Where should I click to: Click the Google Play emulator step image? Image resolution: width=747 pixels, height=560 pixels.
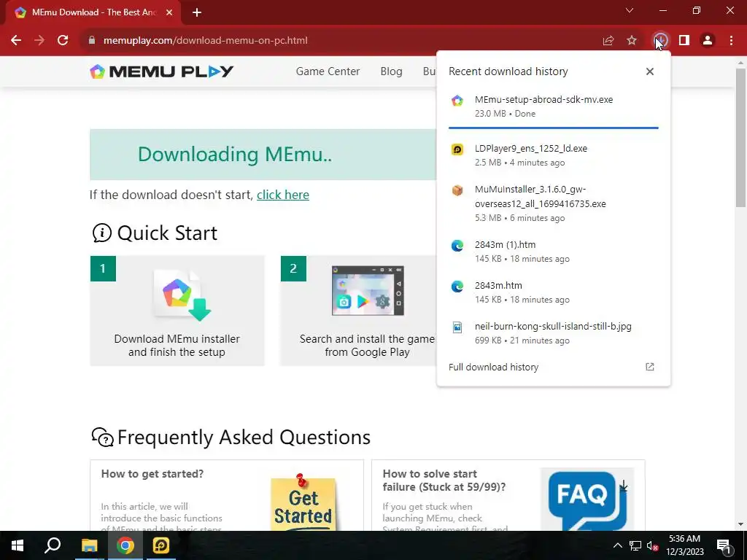[368, 290]
